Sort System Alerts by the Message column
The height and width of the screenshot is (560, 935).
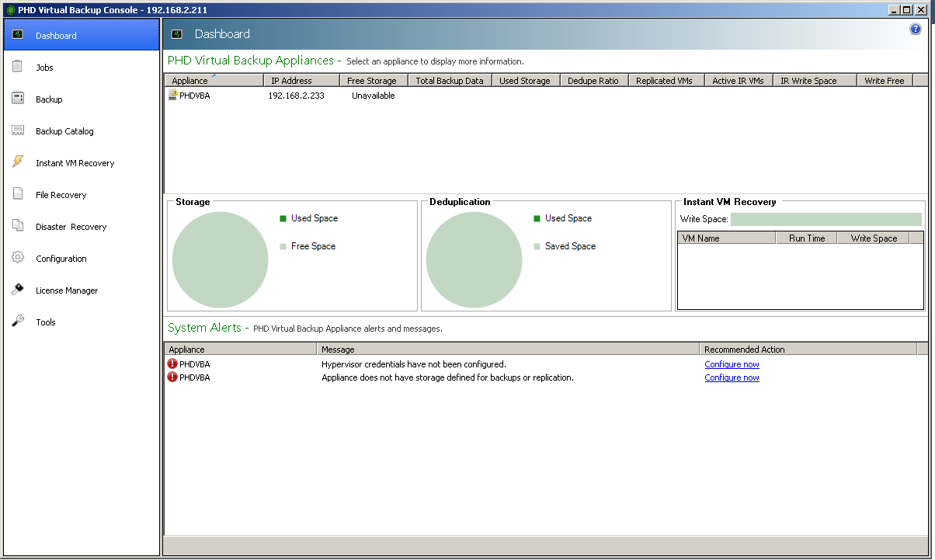pos(508,349)
